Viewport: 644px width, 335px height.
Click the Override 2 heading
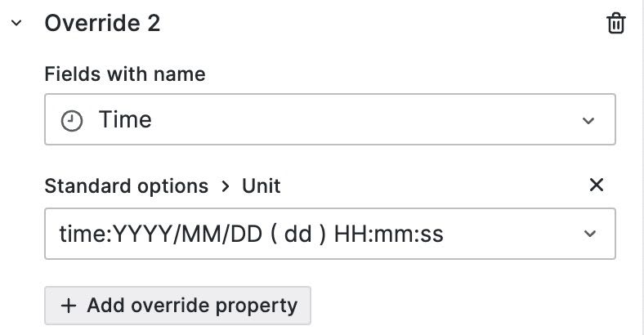coord(102,24)
